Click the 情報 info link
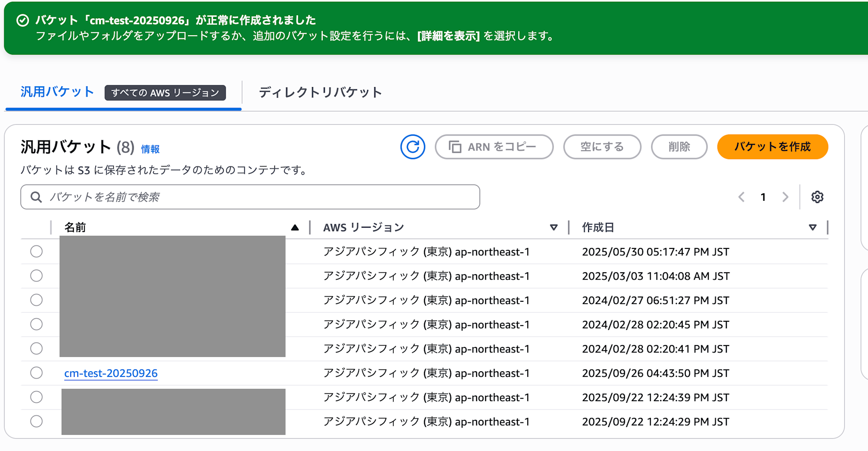868x451 pixels. 150,149
